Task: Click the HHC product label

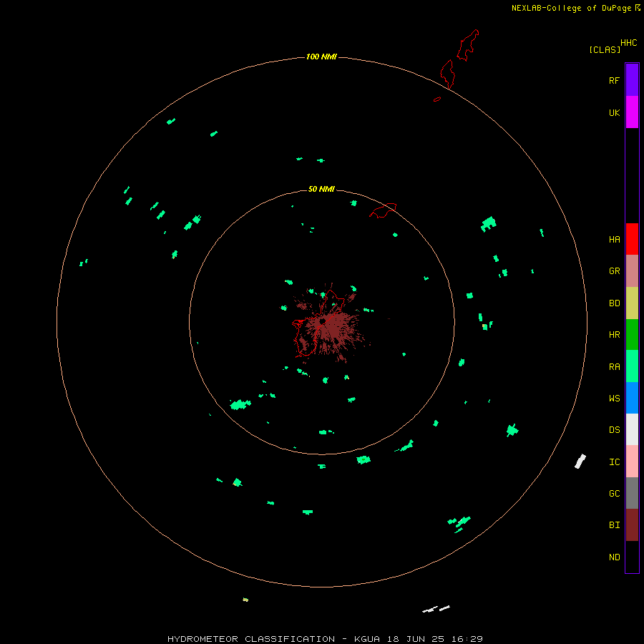Action: [x=629, y=43]
